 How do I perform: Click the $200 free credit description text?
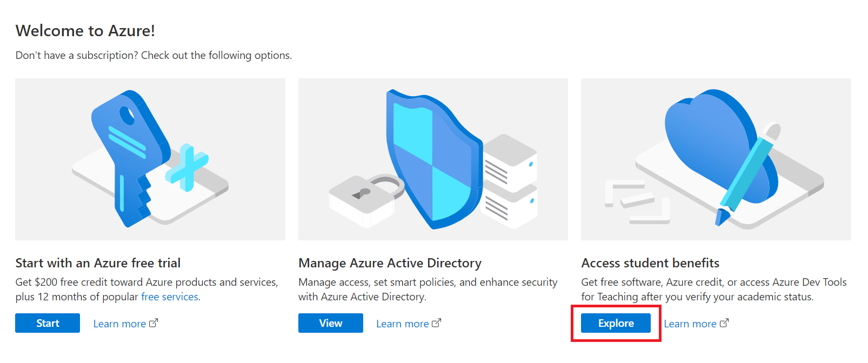pyautogui.click(x=146, y=282)
